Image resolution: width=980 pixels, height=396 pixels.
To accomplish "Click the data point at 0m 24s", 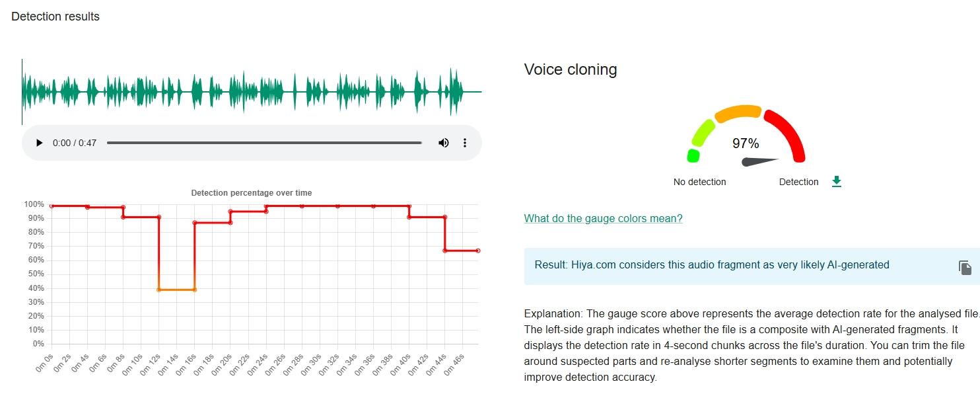I will click(x=266, y=206).
